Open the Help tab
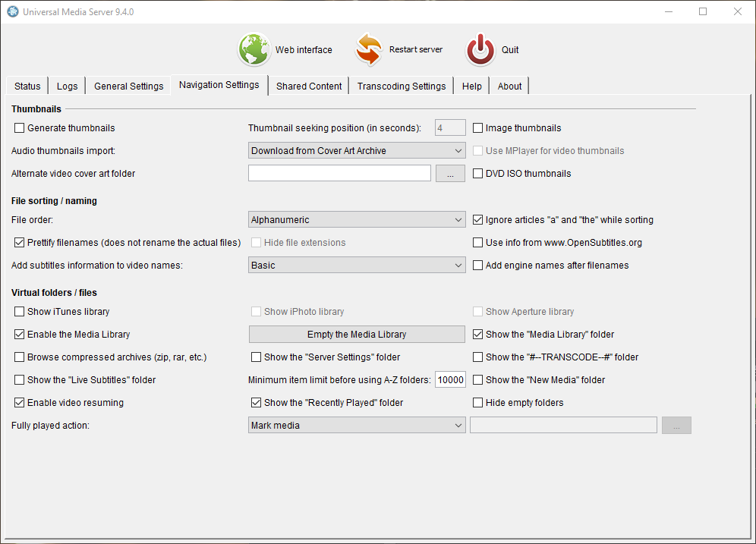This screenshot has width=756, height=544. 471,86
